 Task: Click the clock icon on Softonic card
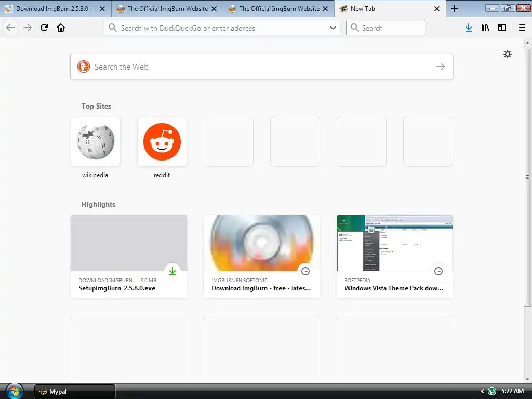[x=305, y=271]
